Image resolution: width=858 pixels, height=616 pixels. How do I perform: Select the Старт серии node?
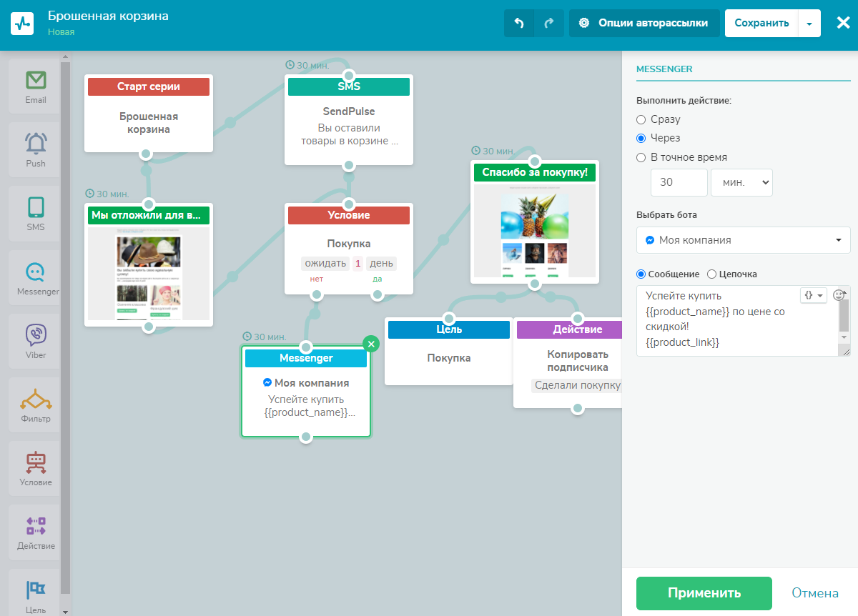pyautogui.click(x=149, y=113)
